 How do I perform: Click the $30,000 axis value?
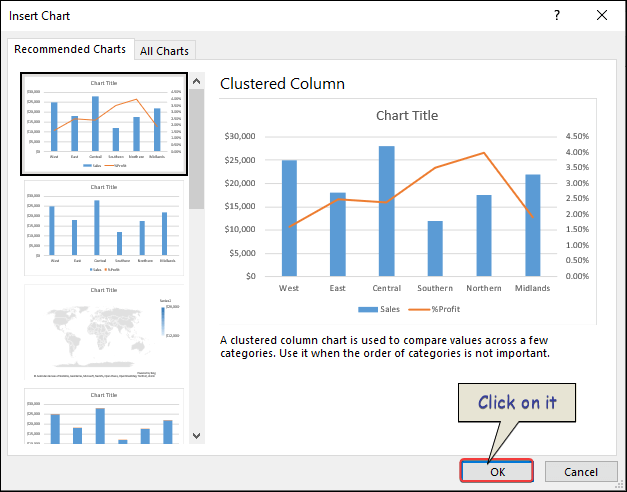(x=240, y=136)
